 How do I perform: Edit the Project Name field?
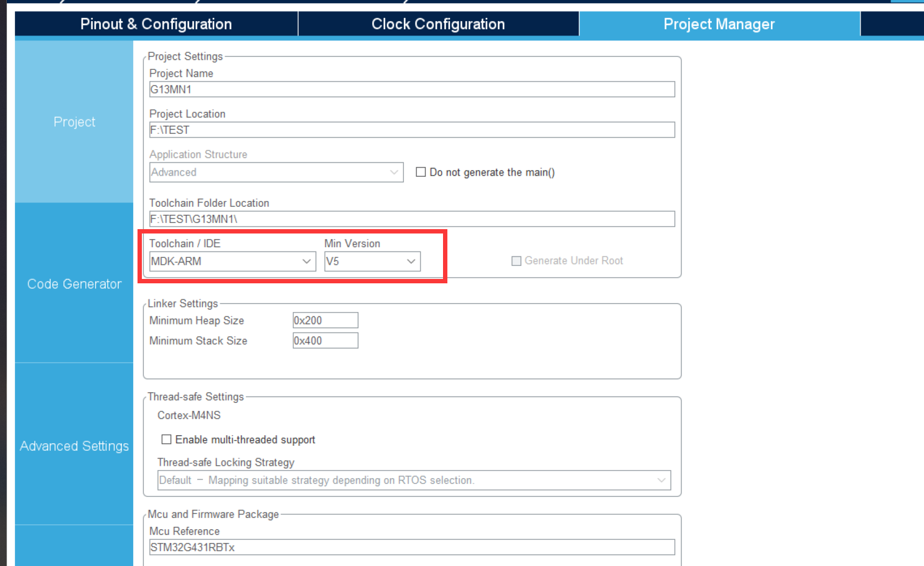click(412, 89)
